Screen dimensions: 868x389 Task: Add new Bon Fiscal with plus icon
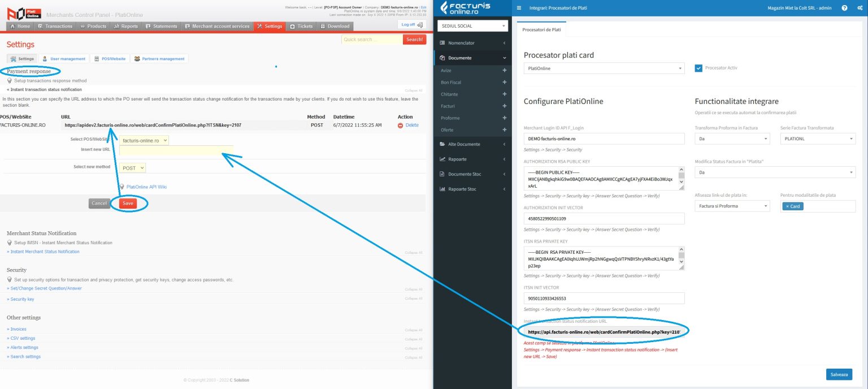coord(504,82)
